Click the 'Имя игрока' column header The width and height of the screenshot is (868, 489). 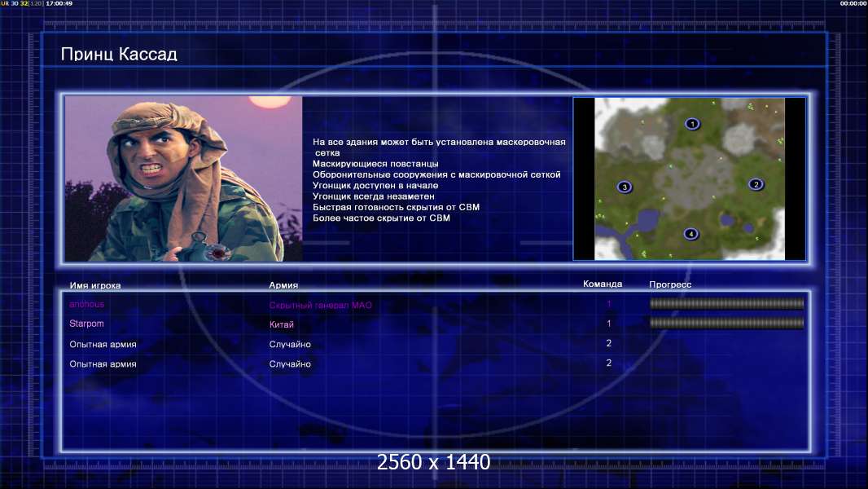click(95, 286)
